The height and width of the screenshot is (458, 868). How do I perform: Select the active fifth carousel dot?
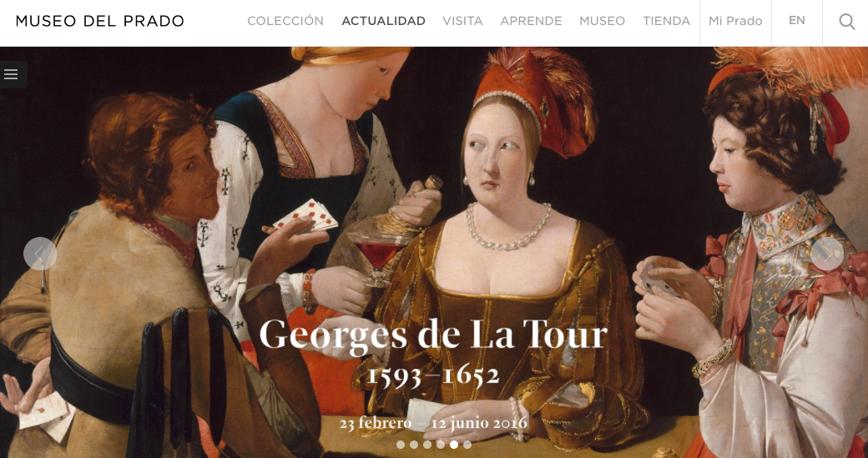click(454, 444)
